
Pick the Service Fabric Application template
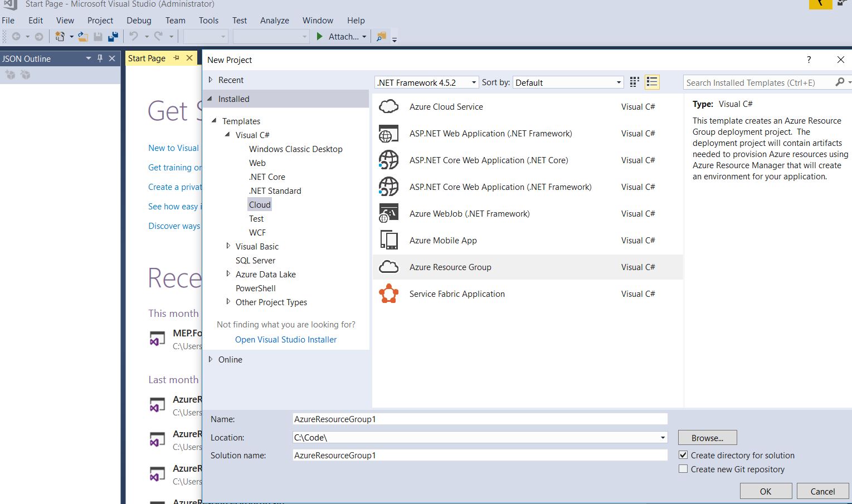coord(528,294)
